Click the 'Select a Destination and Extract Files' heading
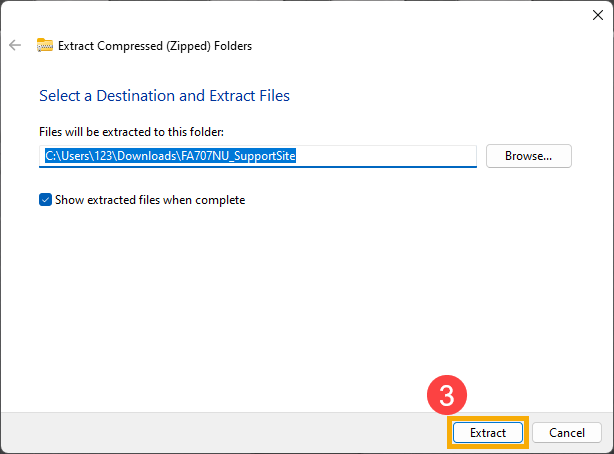 [164, 96]
